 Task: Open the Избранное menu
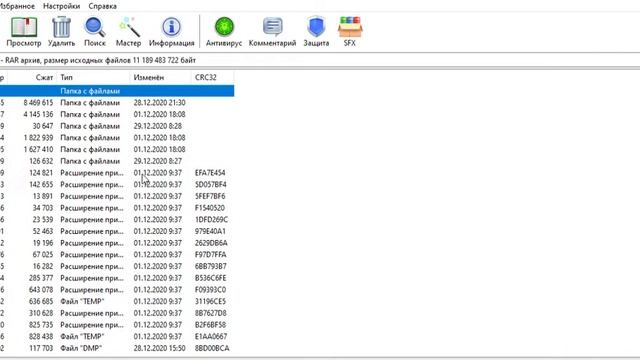tap(17, 6)
